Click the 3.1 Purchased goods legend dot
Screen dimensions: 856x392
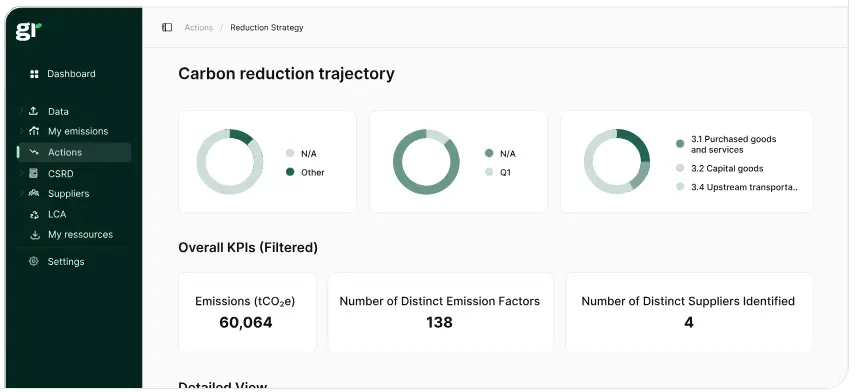680,144
